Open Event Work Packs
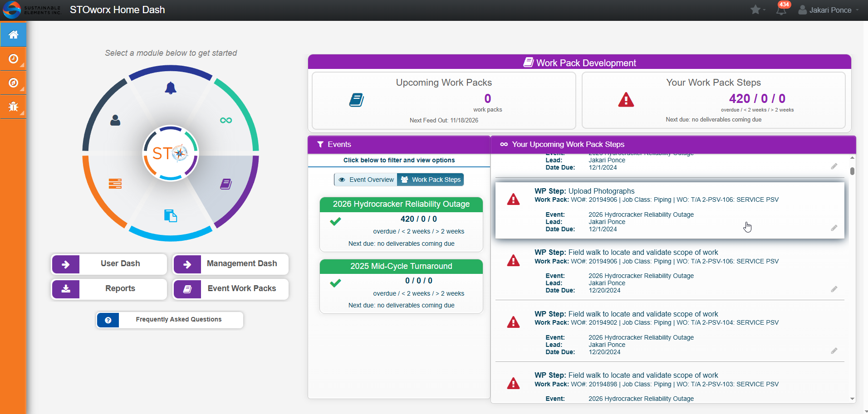 point(230,289)
